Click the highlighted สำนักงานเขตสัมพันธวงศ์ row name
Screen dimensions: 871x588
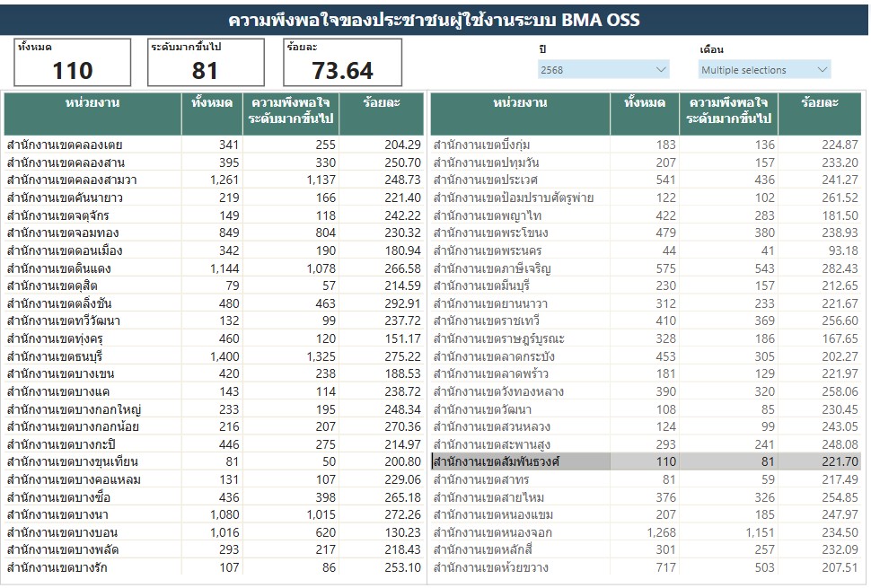[496, 461]
